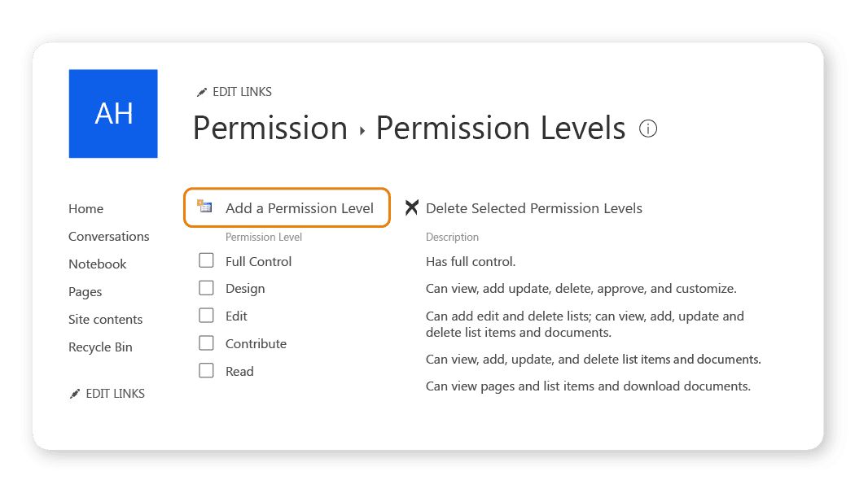Select the Edit permission checkbox

tap(206, 316)
